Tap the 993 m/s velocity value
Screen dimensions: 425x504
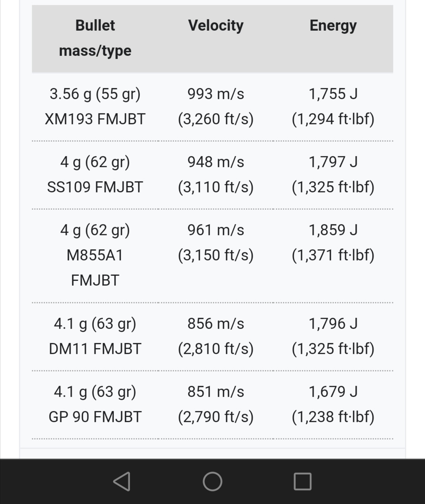216,94
